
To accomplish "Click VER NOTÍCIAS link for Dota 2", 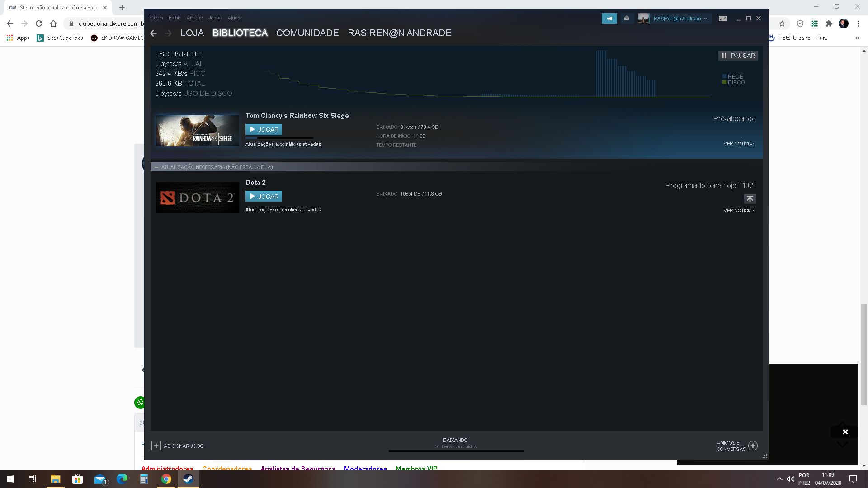I will click(740, 210).
